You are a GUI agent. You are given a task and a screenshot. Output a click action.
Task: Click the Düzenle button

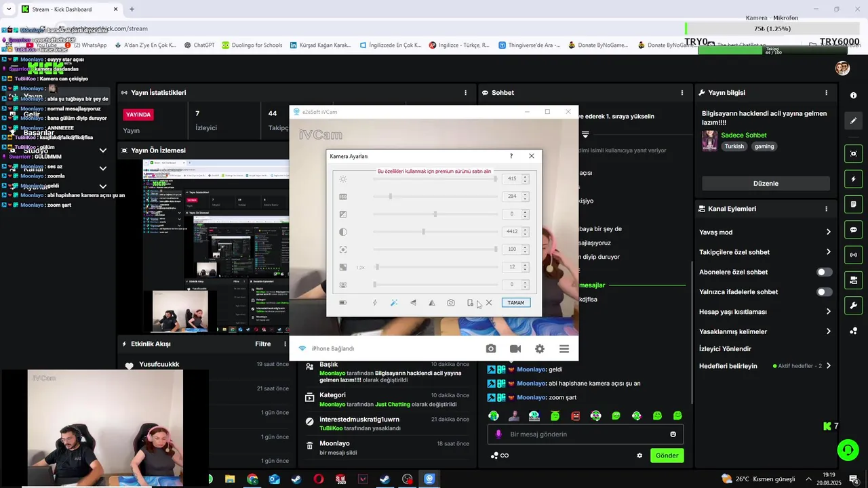click(766, 184)
